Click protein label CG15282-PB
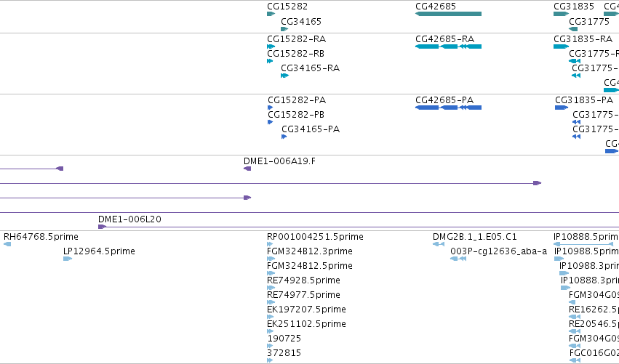619x364 pixels. (296, 115)
